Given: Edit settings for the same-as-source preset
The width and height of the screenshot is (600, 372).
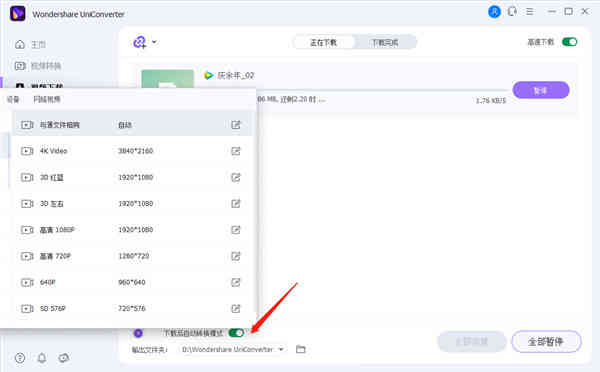Looking at the screenshot, I should (x=236, y=125).
